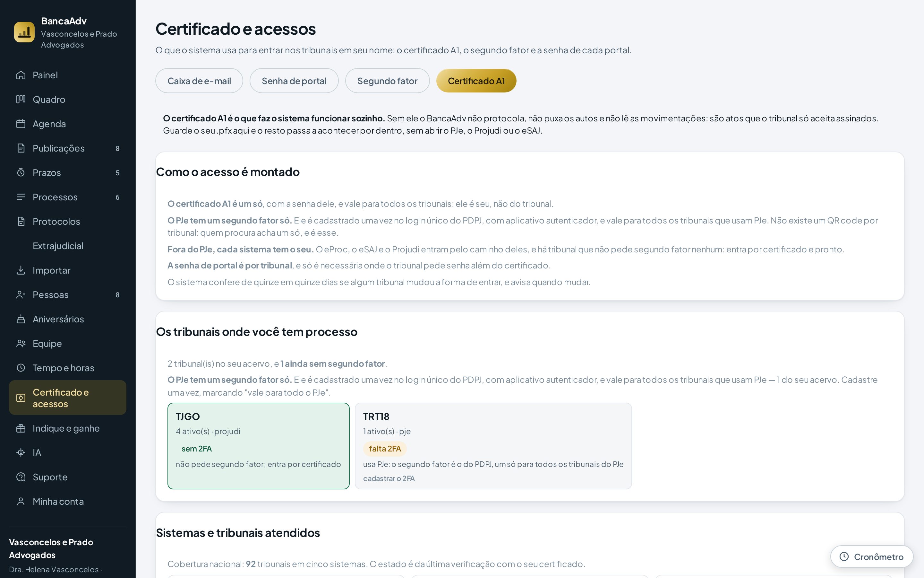Viewport: 924px width, 578px height.
Task: Click the Pessoas add-person icon
Action: point(21,295)
